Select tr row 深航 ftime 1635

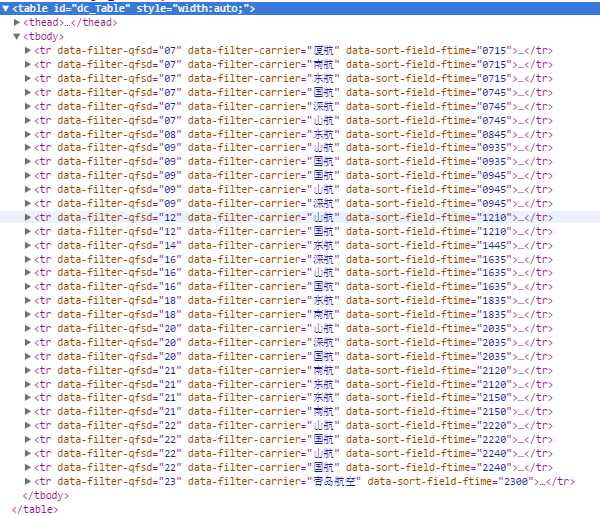pyautogui.click(x=293, y=259)
